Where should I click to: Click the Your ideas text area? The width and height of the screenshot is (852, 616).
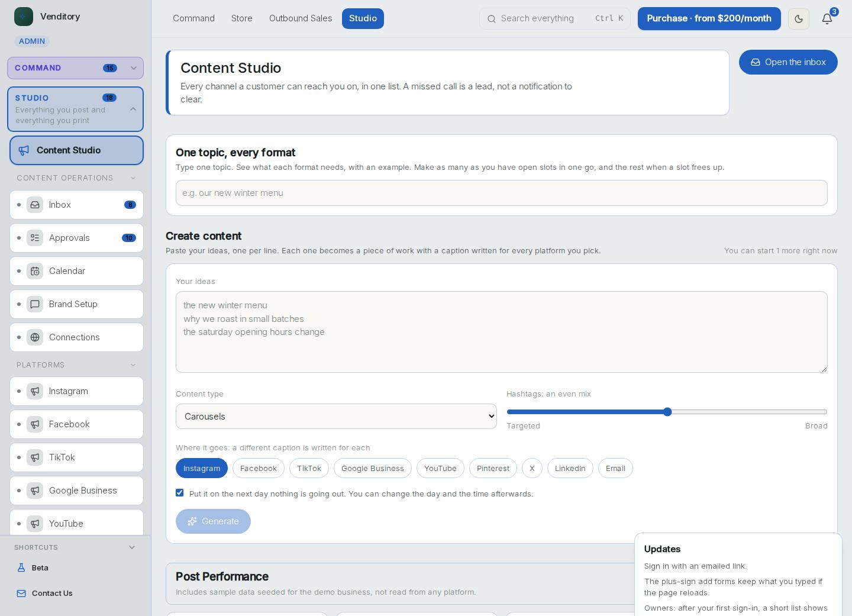coord(502,332)
